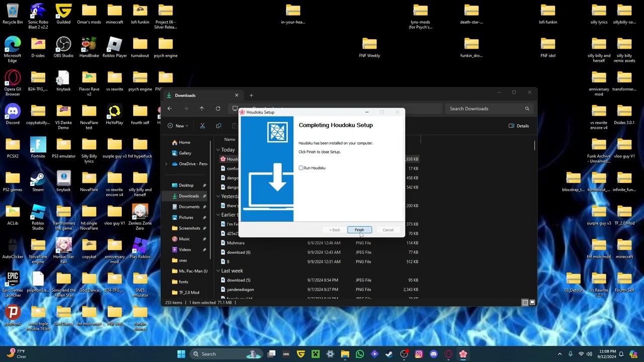Open Epic Games Launcher desktop icon
Viewport: 644px width, 362px height.
(x=13, y=285)
